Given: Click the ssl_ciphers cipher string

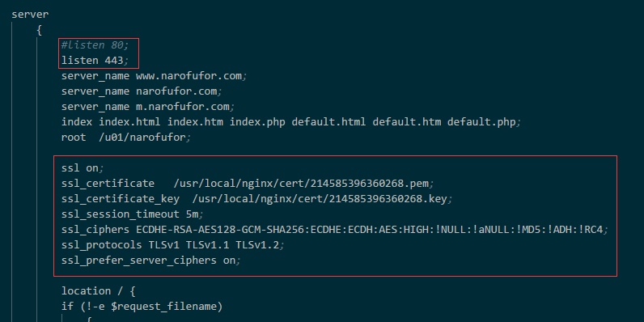Looking at the screenshot, I should [371, 230].
